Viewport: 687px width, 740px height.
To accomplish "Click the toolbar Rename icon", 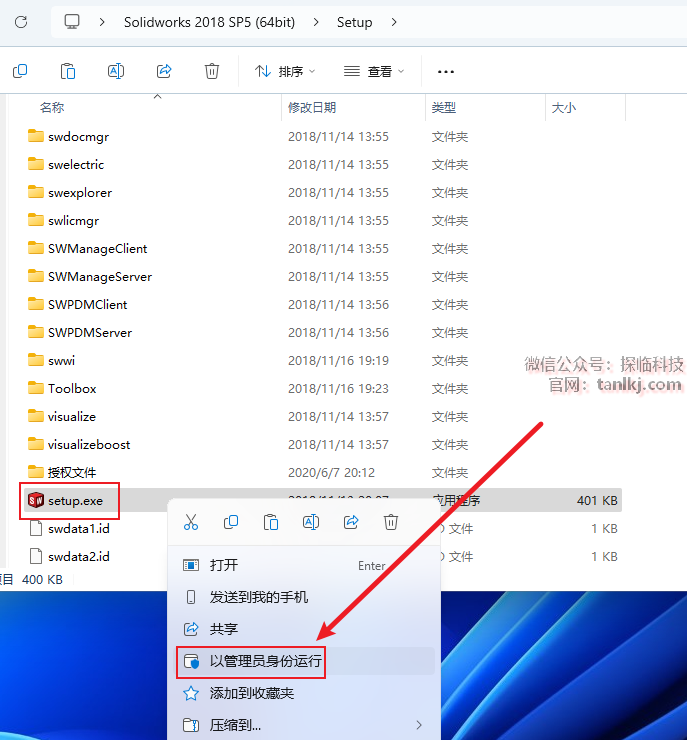I will (x=116, y=71).
